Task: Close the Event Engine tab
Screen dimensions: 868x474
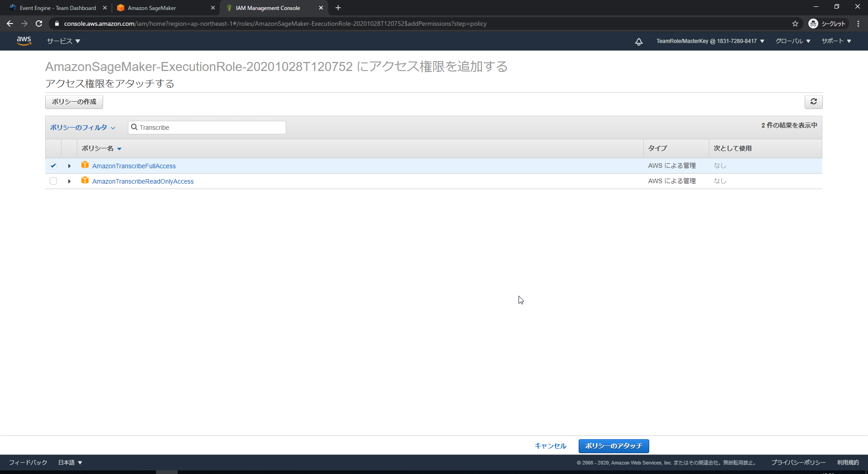Action: click(x=105, y=8)
